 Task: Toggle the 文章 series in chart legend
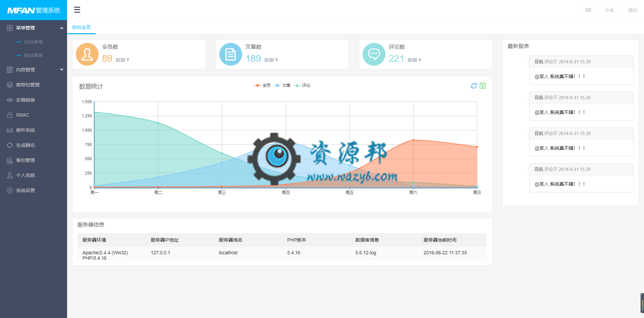282,85
